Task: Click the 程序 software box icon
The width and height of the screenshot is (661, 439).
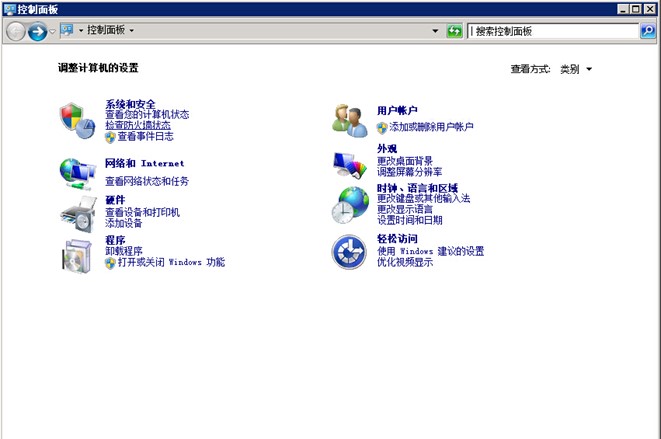Action: coord(77,254)
